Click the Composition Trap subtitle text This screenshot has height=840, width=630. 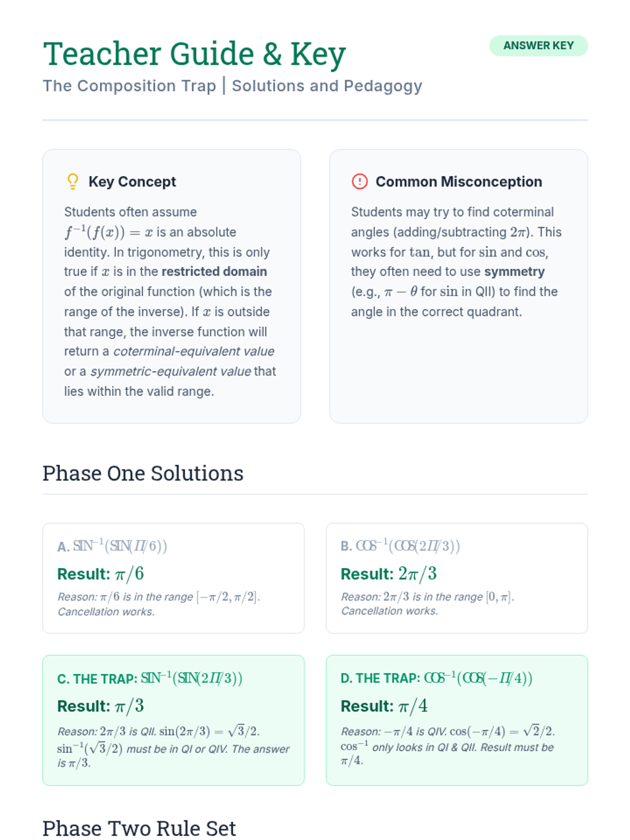232,86
